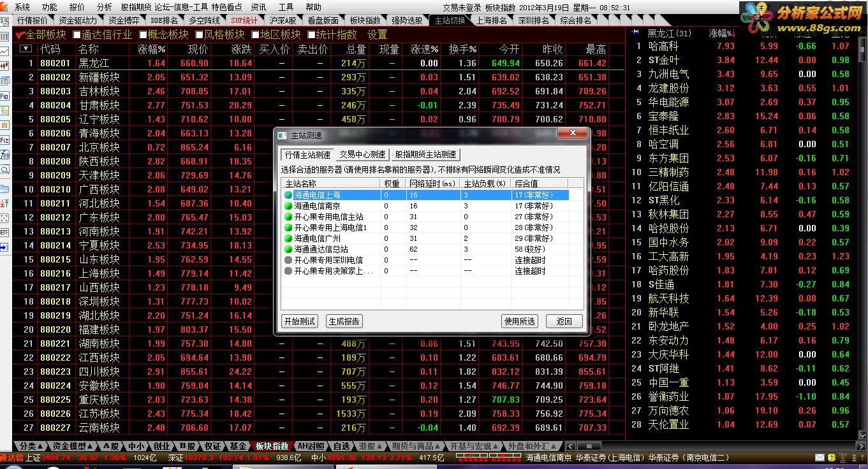
Task: Click the candlestick chart icon in sidebar
Action: point(4,66)
